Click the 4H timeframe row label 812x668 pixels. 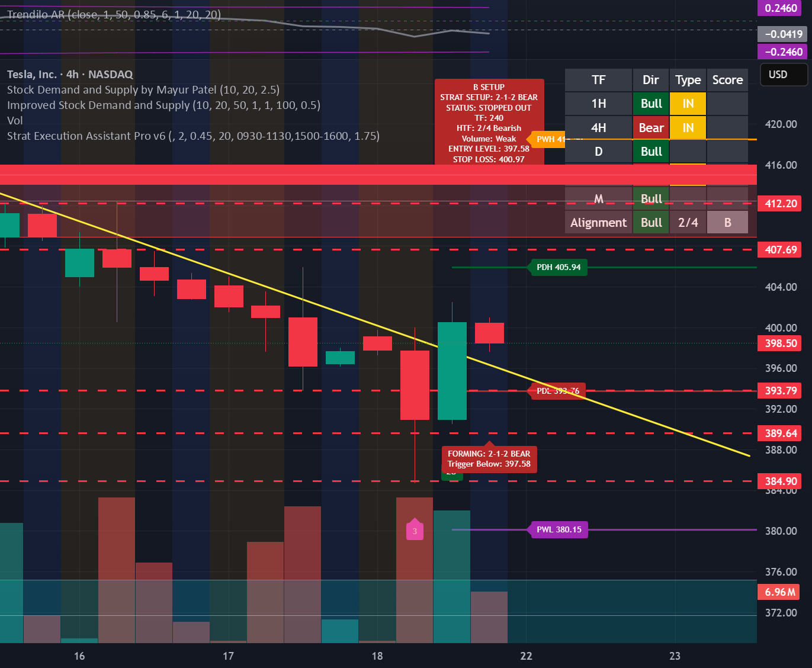coord(598,128)
